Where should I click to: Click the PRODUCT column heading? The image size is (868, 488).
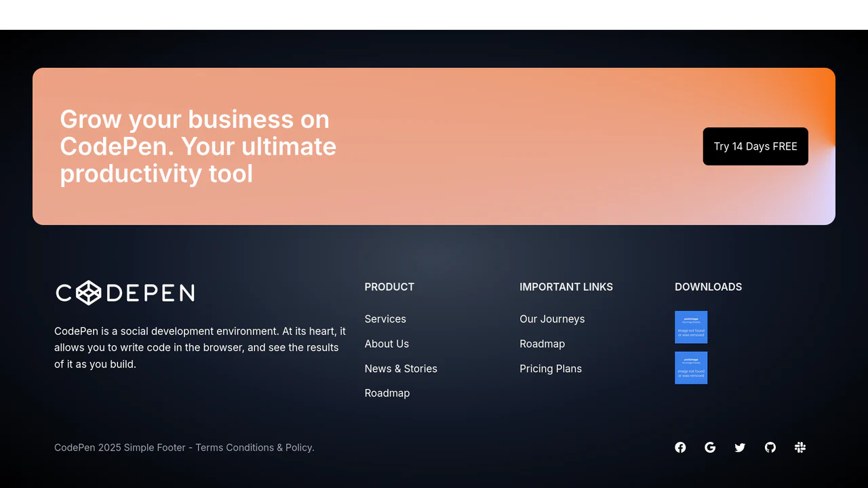[x=389, y=287]
